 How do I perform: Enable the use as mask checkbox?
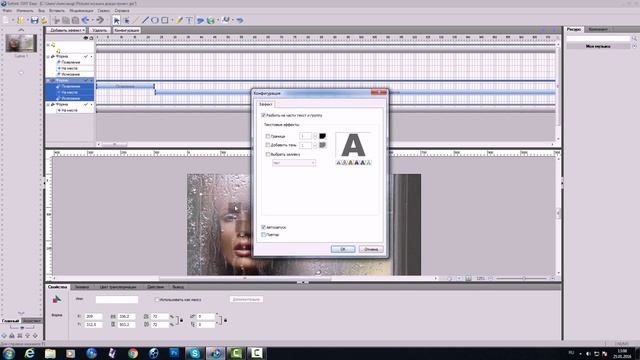(157, 300)
